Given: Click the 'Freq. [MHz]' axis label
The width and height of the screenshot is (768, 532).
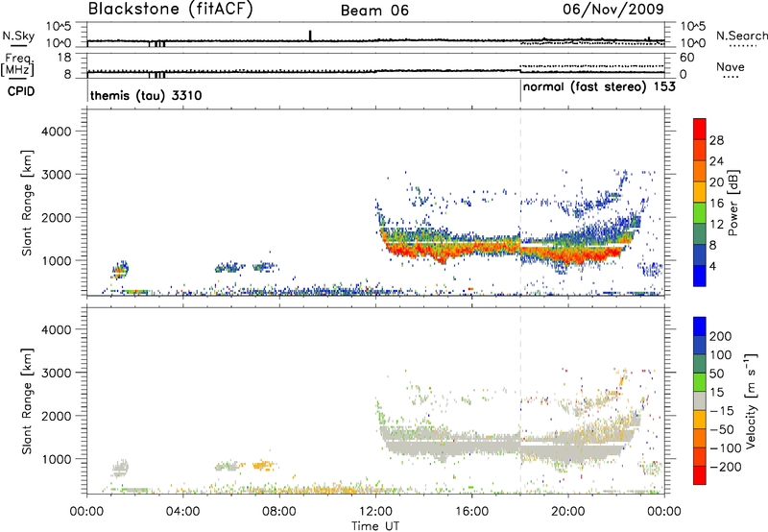Looking at the screenshot, I should pos(17,64).
